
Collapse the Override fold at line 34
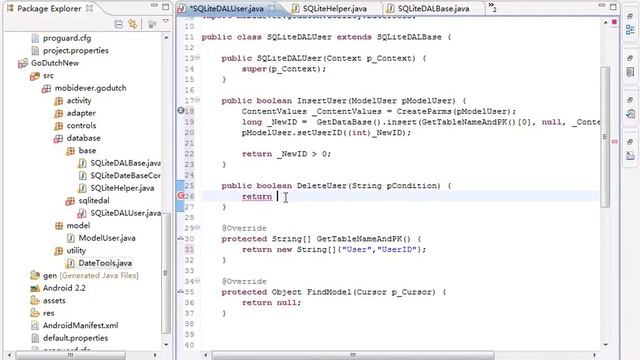(x=198, y=280)
